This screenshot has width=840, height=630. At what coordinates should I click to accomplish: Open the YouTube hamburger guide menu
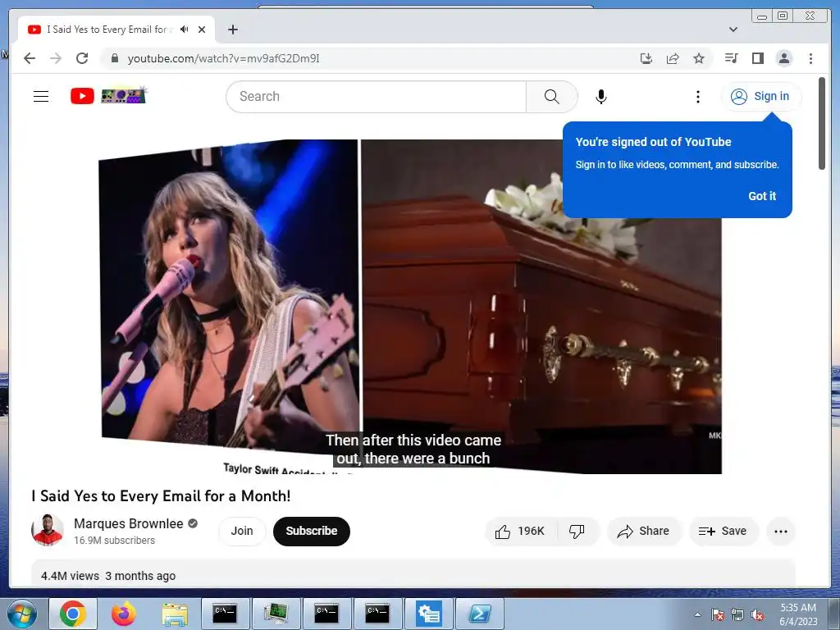click(41, 97)
